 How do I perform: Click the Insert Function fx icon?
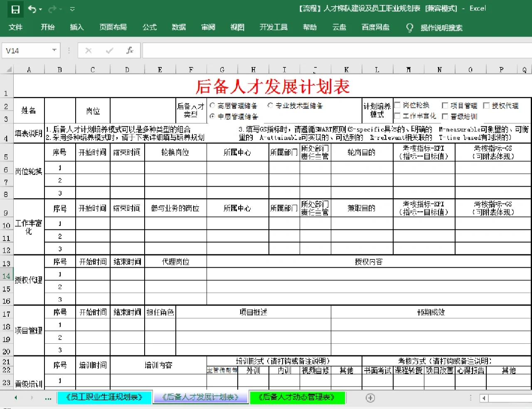[130, 50]
